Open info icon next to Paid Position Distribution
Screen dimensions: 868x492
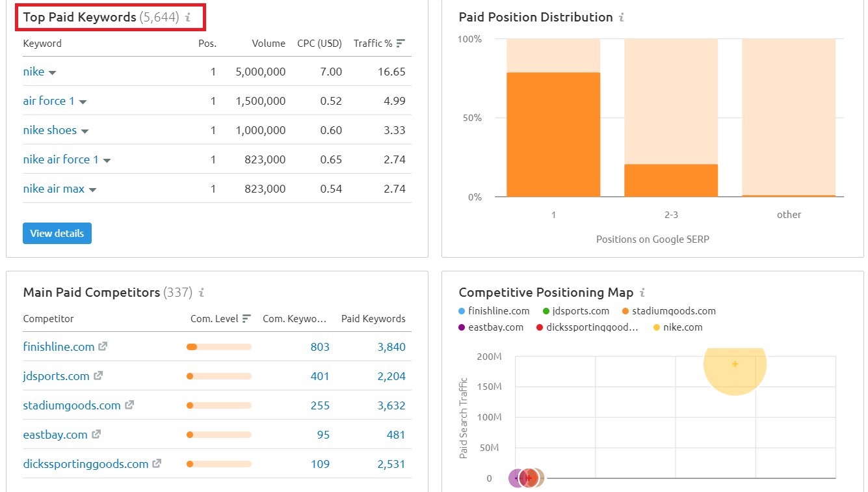(622, 18)
